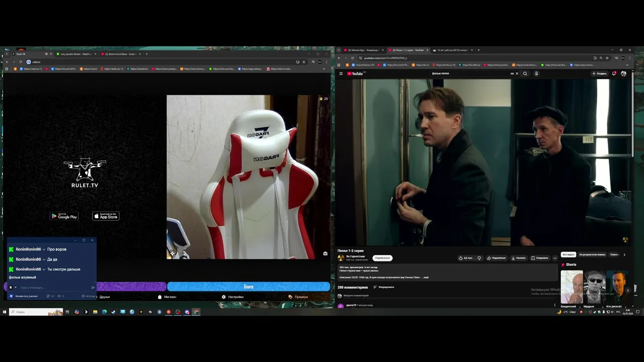This screenshot has height=362, width=644.
Task: Click Подписаться subscribe button
Action: 382,258
